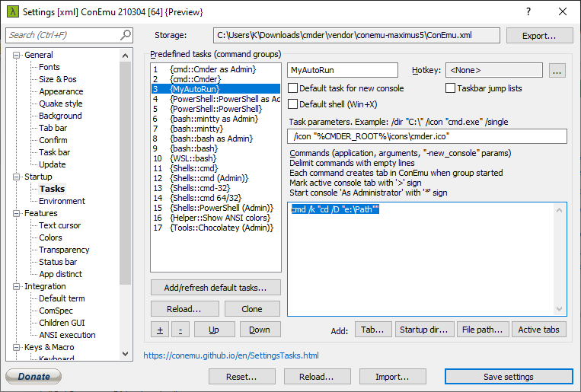This screenshot has width=581, height=392.
Task: Select task {PowerShell::PowerShell} row 5
Action: [215, 109]
